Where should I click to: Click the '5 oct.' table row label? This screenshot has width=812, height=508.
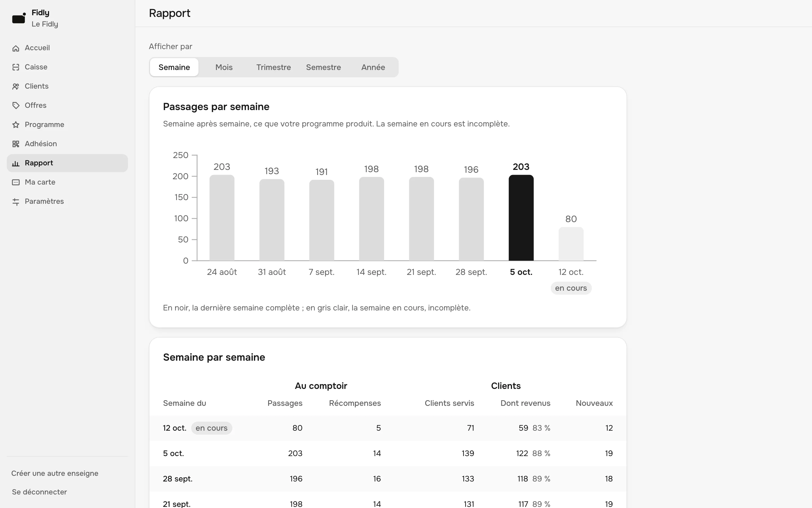(173, 454)
